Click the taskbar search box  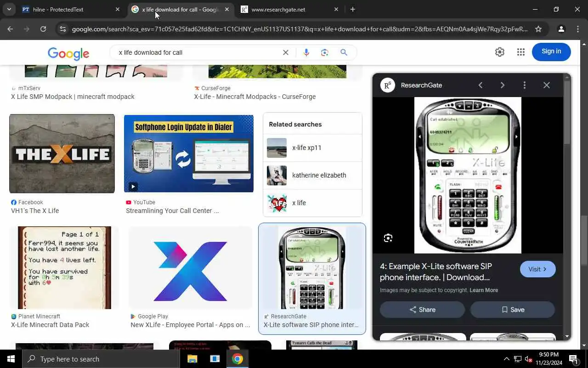[x=101, y=359]
